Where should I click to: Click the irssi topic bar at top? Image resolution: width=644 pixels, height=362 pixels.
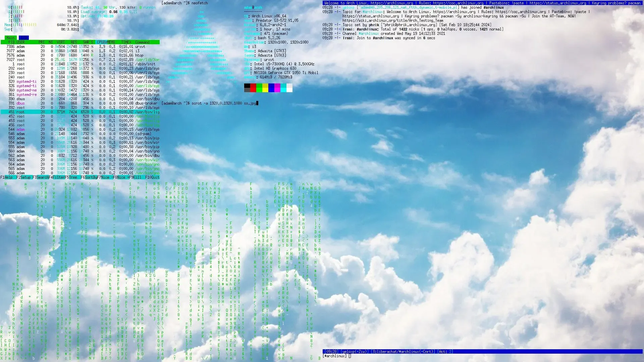(x=483, y=3)
